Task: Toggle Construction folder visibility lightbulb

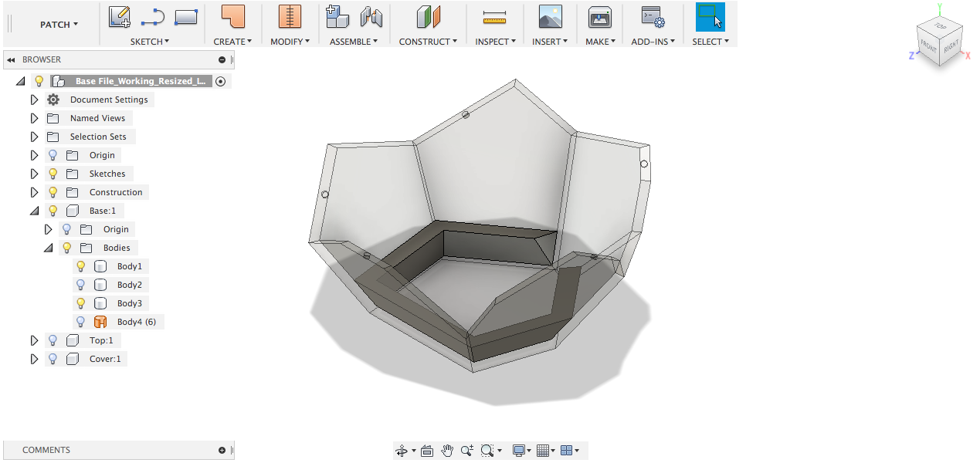Action: pyautogui.click(x=53, y=192)
